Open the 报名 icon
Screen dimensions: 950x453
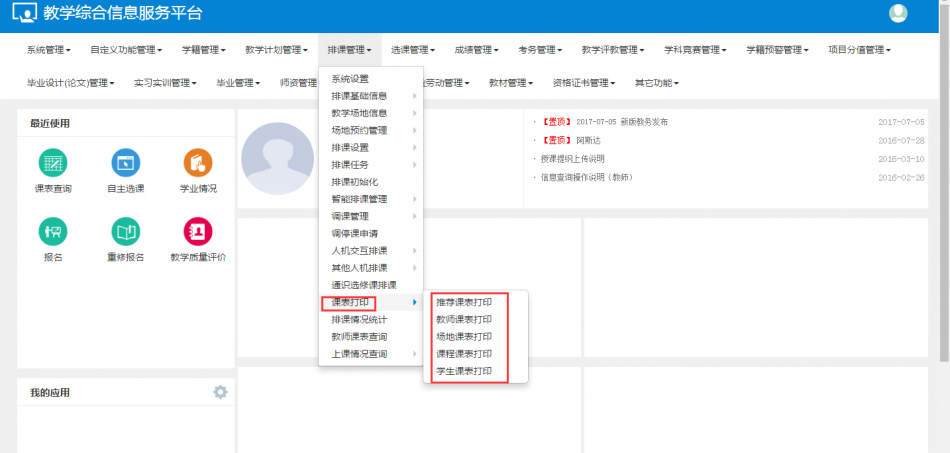pos(52,232)
